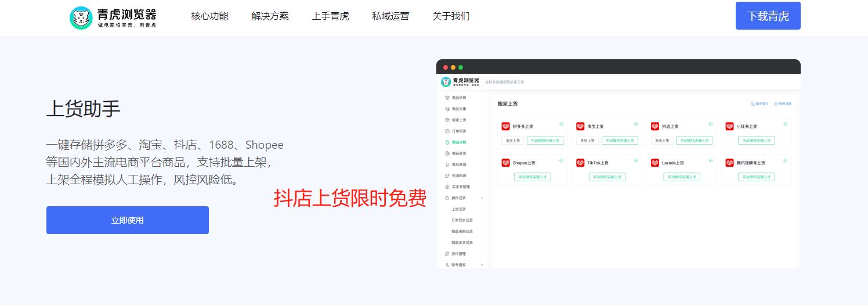Click 手动授权店铺上货 on the 拼多多上货 card

[545, 141]
